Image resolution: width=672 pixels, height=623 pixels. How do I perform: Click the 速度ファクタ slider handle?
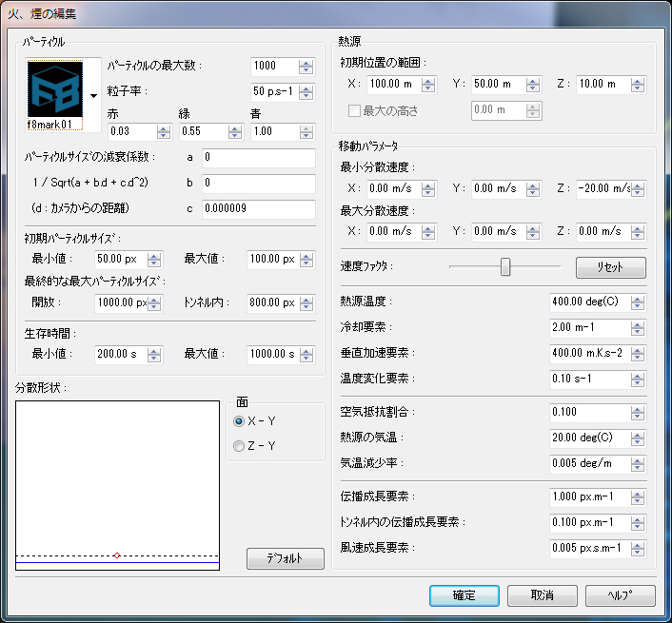coord(505,266)
